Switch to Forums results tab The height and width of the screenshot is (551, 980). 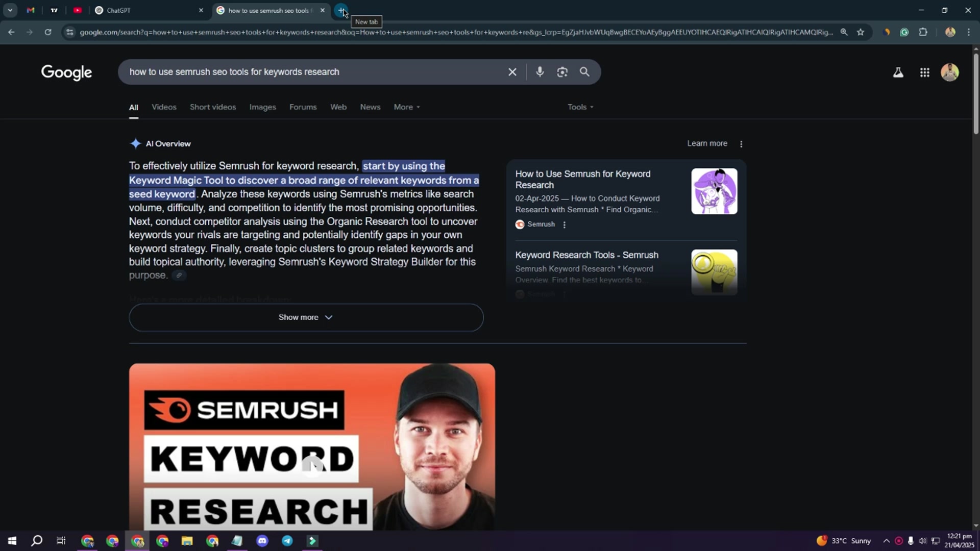point(303,107)
